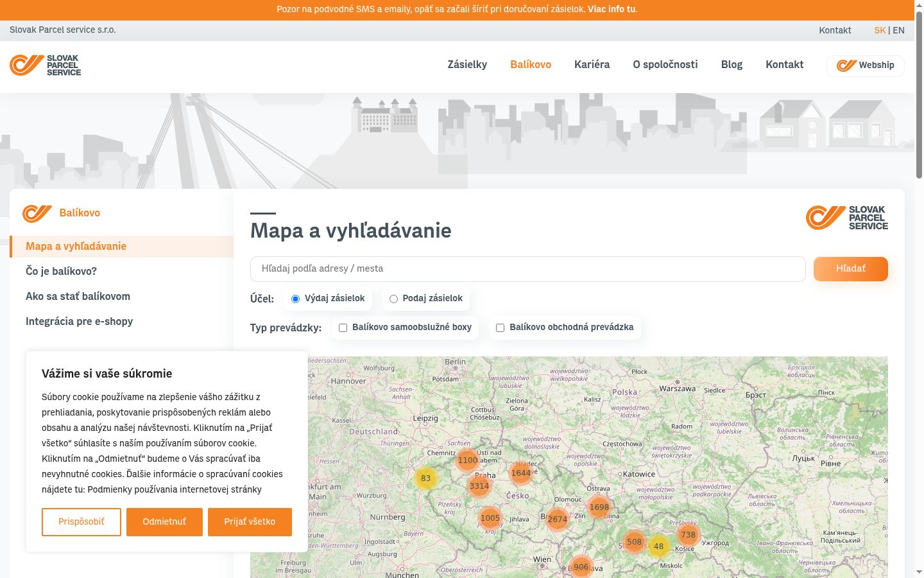Image resolution: width=924 pixels, height=578 pixels.
Task: Open the Zásielky menu
Action: click(467, 64)
